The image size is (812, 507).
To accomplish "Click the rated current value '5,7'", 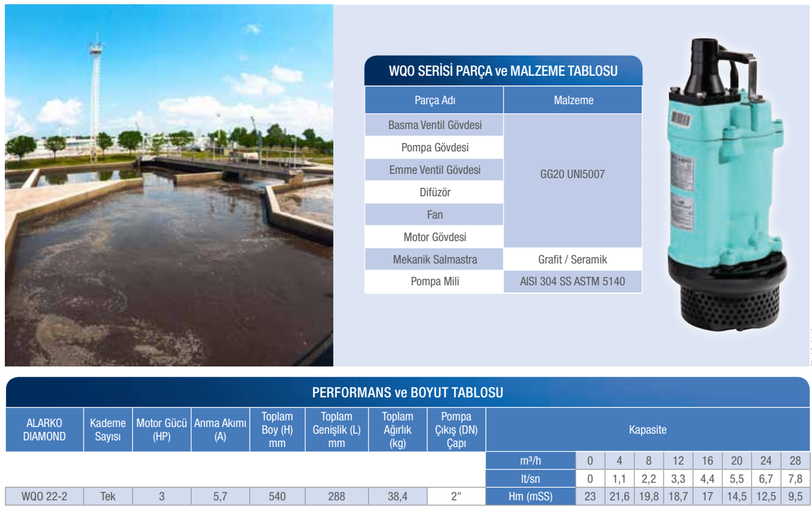I will pyautogui.click(x=221, y=496).
